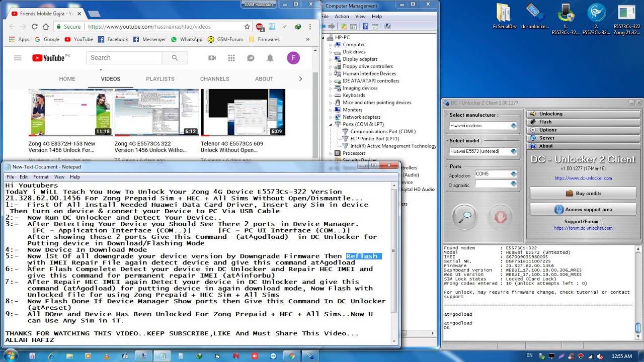Click the Up one level folder icon in Computer Management
The width and height of the screenshot is (644, 362).
click(344, 26)
